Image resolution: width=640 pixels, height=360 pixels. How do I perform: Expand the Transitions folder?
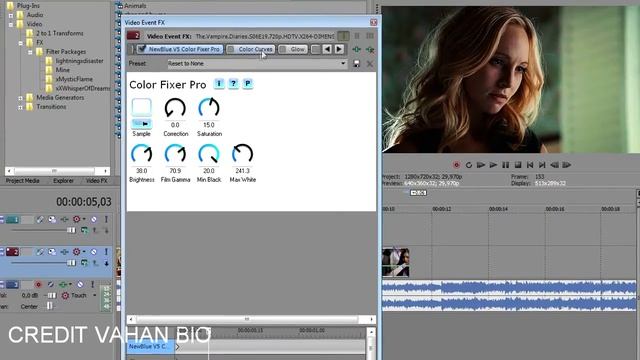click(20, 107)
